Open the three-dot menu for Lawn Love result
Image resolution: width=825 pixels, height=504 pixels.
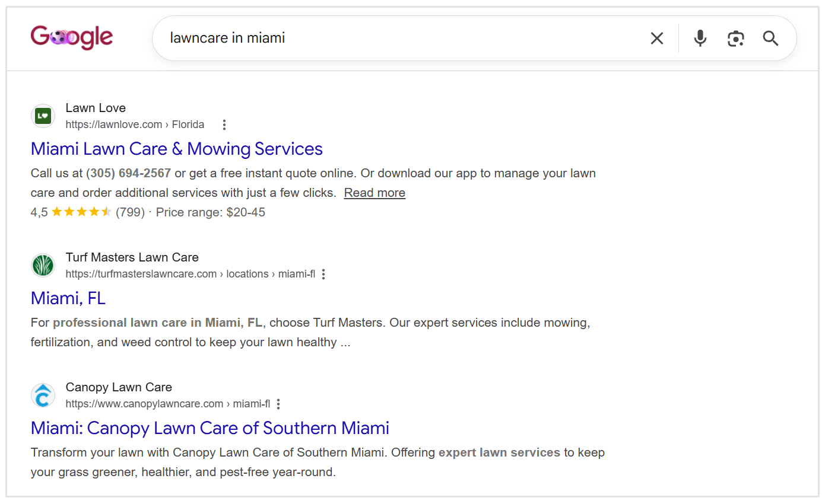224,125
